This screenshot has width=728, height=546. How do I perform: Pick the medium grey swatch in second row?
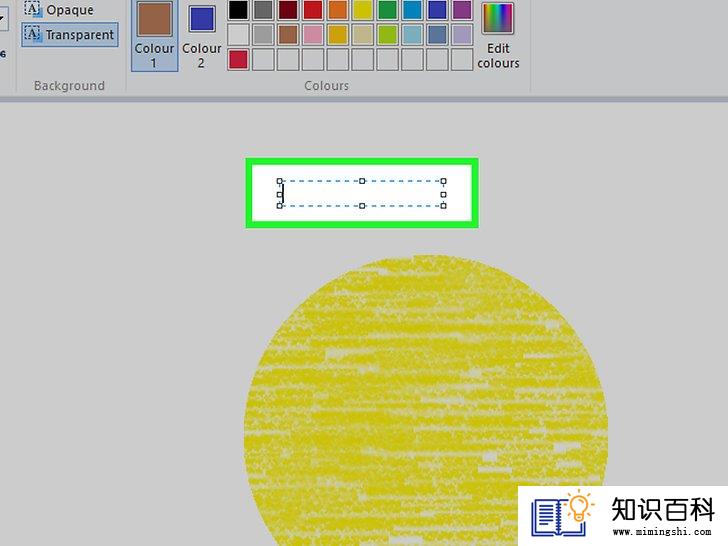pyautogui.click(x=263, y=35)
